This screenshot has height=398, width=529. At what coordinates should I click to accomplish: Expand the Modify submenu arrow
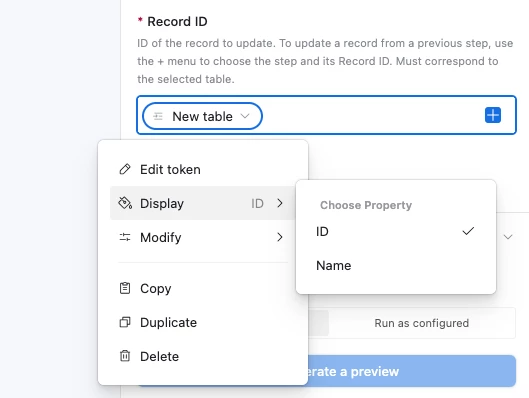coord(280,237)
